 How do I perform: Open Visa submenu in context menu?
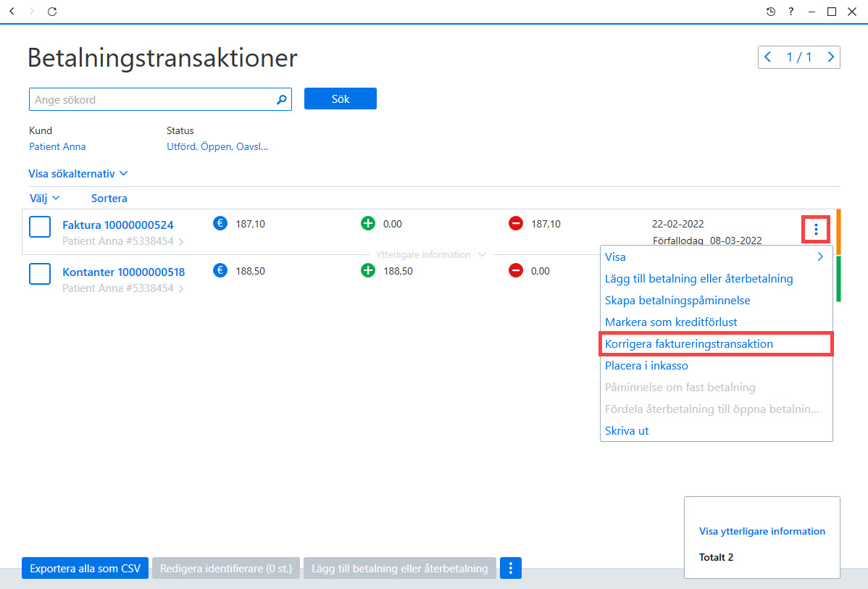[x=717, y=257]
